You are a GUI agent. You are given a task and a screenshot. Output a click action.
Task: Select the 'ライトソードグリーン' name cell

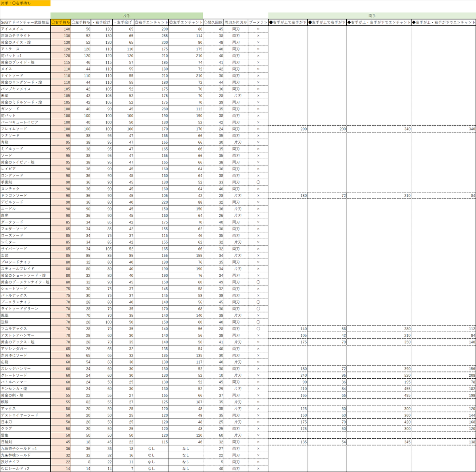(x=25, y=308)
